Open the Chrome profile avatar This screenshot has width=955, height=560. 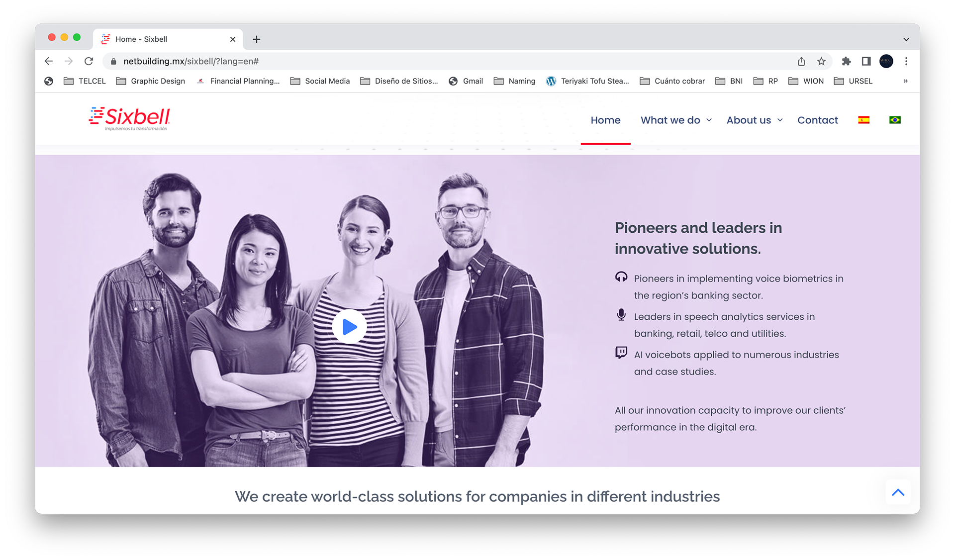click(x=886, y=61)
